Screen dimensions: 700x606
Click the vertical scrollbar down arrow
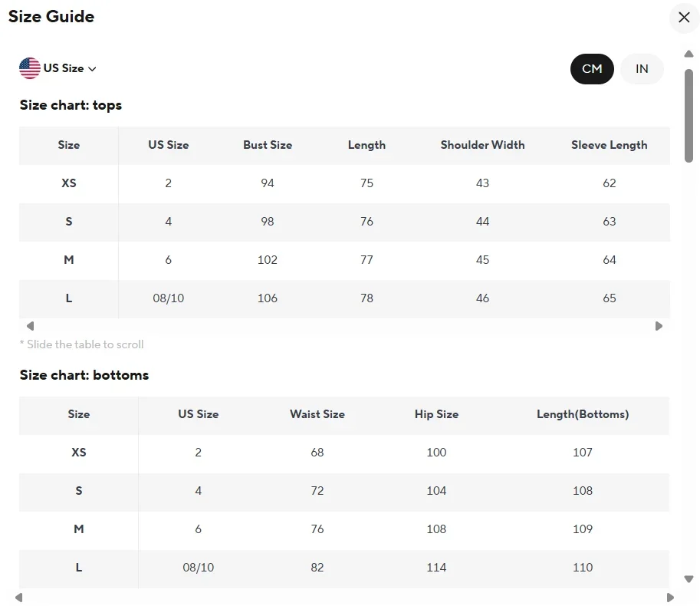click(688, 579)
